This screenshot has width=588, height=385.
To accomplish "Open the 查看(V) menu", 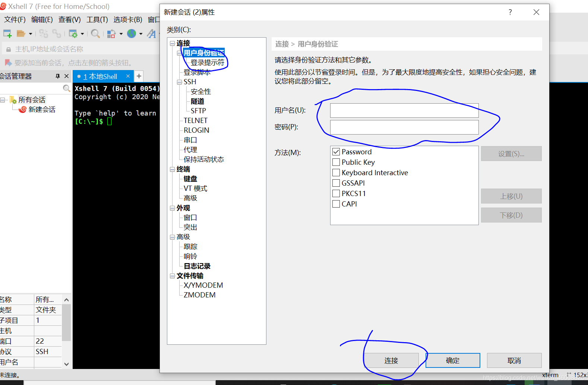I will click(70, 19).
